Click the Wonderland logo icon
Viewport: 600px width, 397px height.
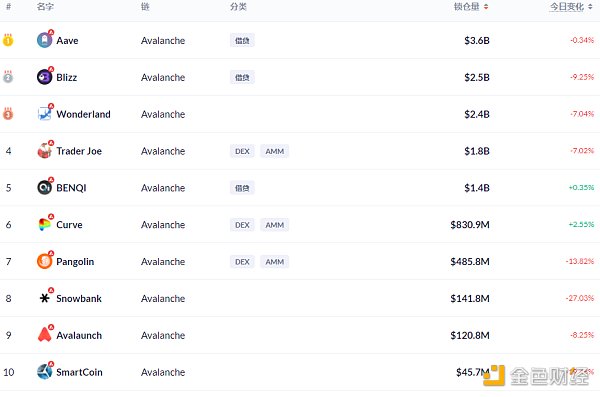(44, 114)
